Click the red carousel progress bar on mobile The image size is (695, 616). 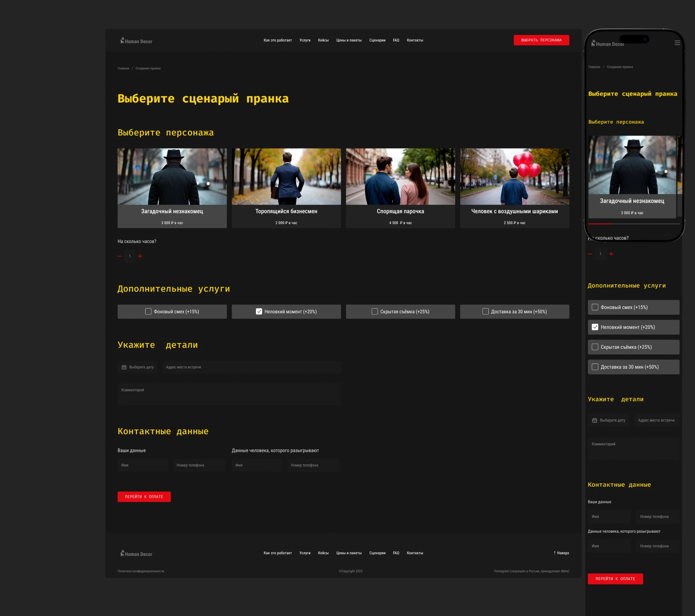click(599, 224)
